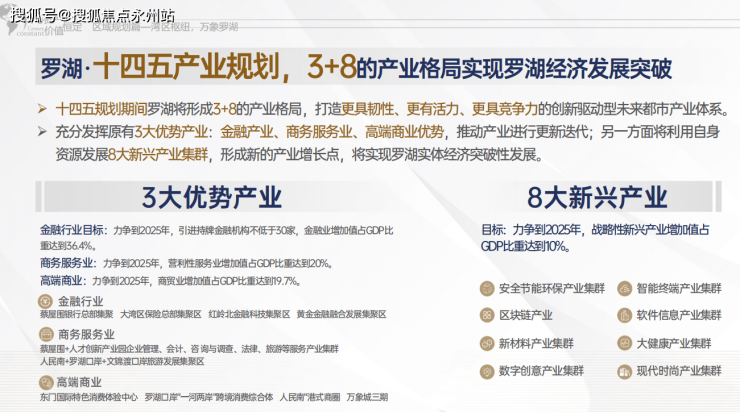Select the 新材料产业集群 icon
The image size is (740, 412).
[487, 344]
